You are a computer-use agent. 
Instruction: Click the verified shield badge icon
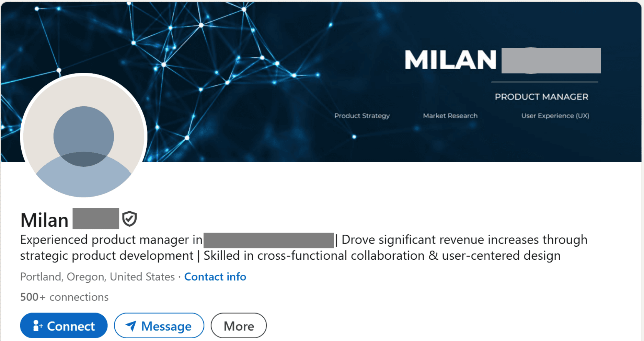pyautogui.click(x=129, y=219)
